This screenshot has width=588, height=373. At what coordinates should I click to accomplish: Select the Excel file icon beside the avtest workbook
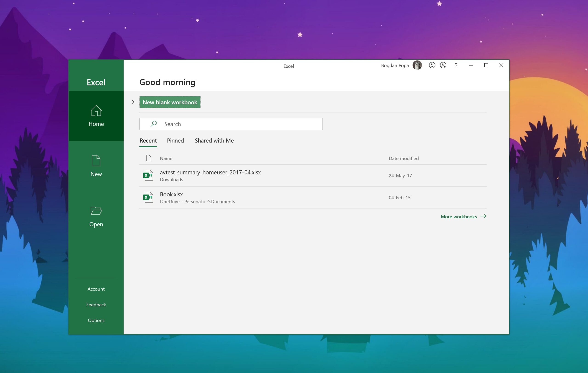coord(148,175)
